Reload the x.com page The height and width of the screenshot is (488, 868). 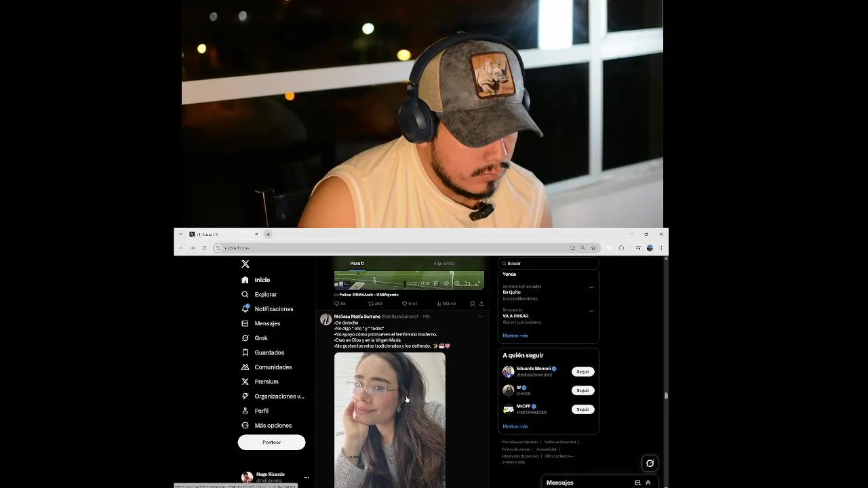pyautogui.click(x=204, y=248)
